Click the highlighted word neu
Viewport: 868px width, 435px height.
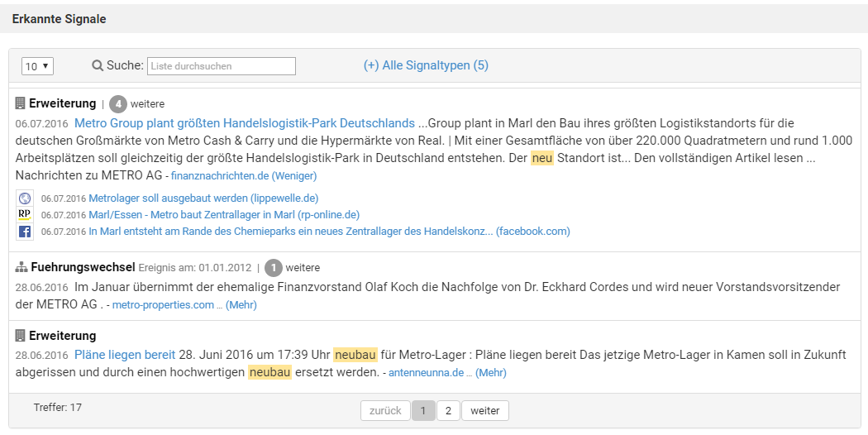pyautogui.click(x=542, y=158)
